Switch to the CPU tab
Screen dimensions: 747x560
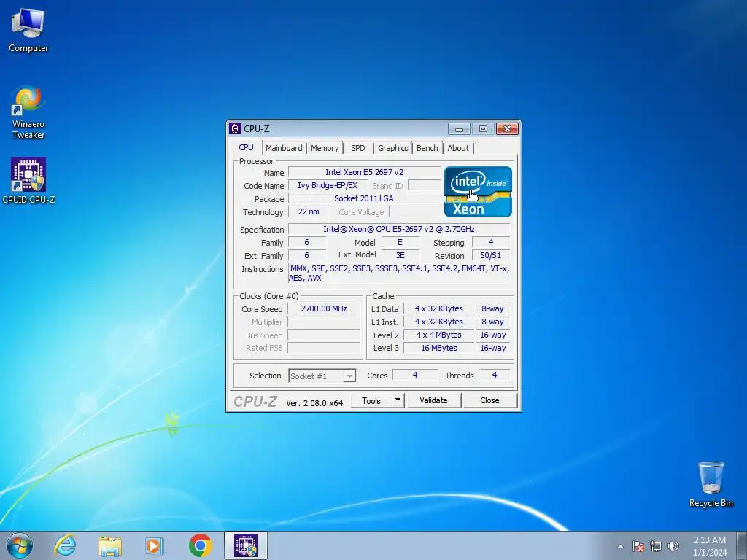(246, 147)
